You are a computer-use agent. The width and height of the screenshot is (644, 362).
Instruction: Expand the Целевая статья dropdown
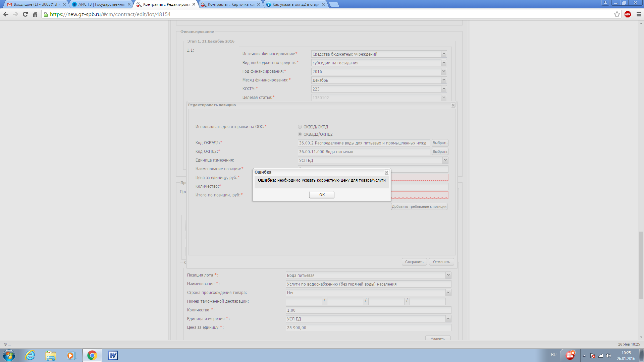[444, 98]
